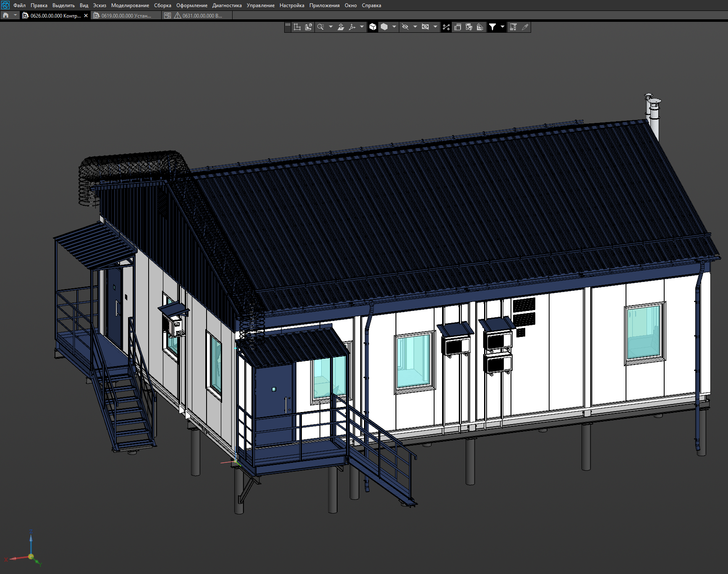This screenshot has height=574, width=728.
Task: Select the normal-to-plane view icon
Action: (341, 27)
